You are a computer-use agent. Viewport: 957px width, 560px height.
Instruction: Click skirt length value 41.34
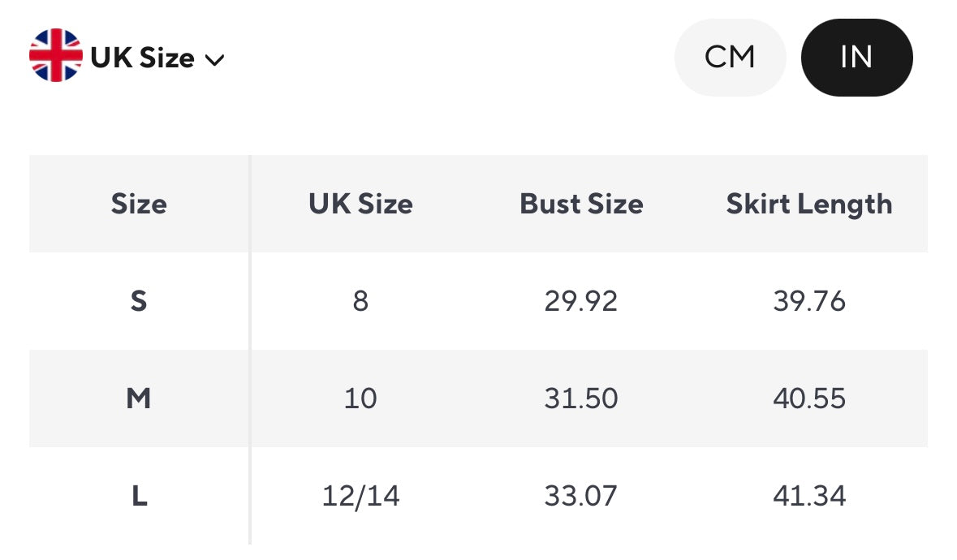tap(809, 496)
